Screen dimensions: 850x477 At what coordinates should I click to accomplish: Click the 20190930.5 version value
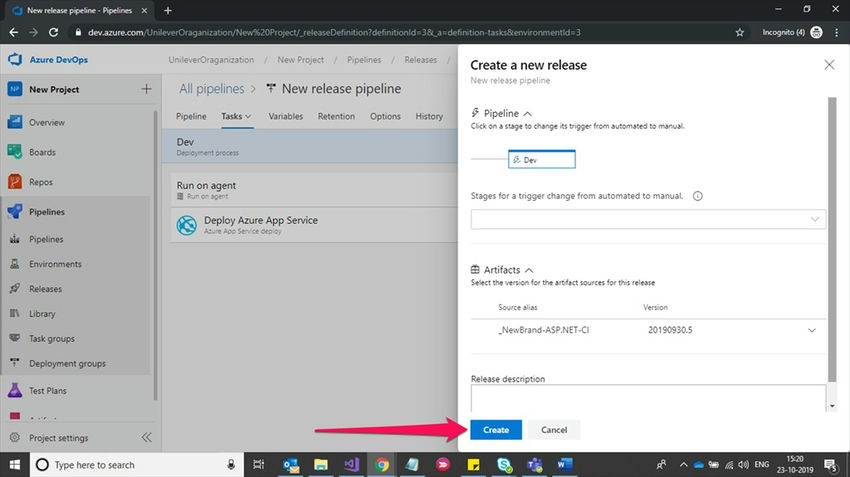[670, 330]
